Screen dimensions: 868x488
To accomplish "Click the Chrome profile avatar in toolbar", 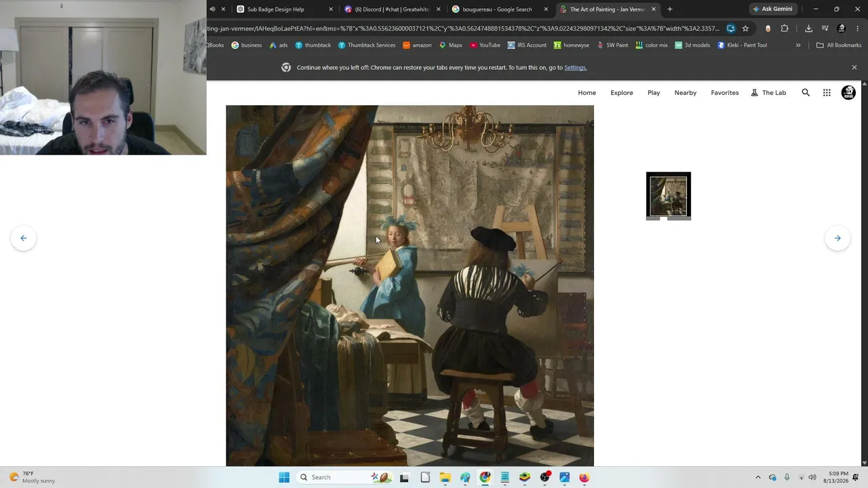I will pos(842,28).
